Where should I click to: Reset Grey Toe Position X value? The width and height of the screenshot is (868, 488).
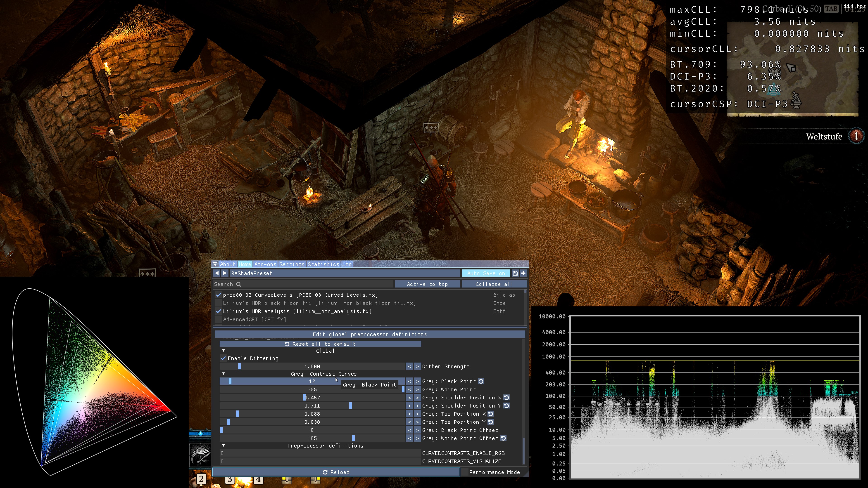click(x=491, y=414)
